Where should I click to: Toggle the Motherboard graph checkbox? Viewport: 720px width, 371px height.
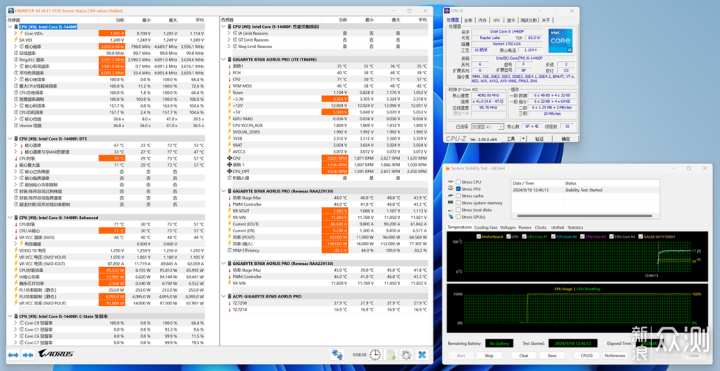click(479, 236)
